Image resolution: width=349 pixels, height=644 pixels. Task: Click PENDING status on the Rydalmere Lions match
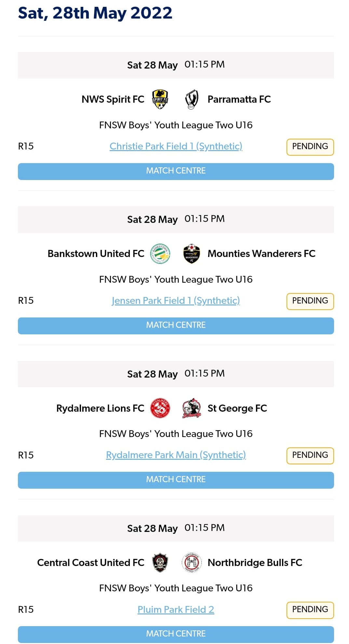pos(310,456)
